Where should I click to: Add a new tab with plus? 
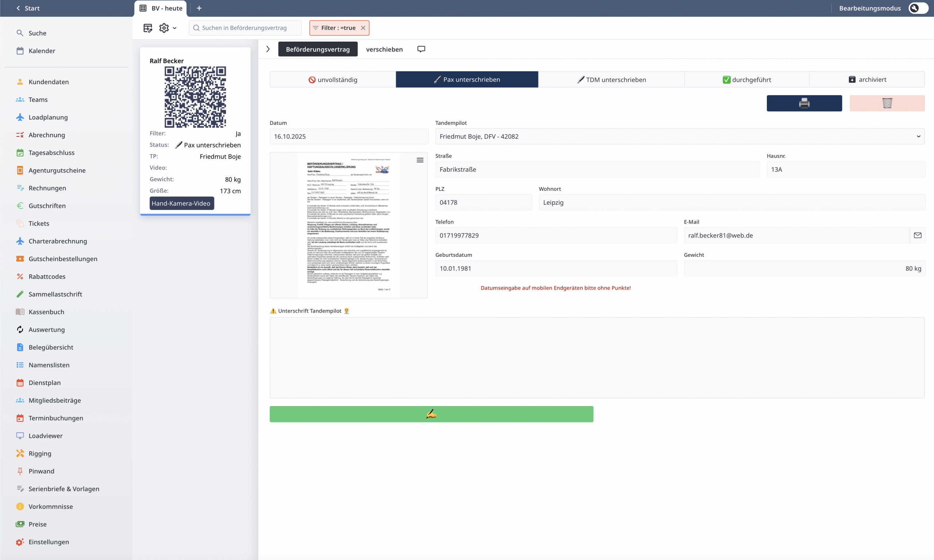coord(199,8)
